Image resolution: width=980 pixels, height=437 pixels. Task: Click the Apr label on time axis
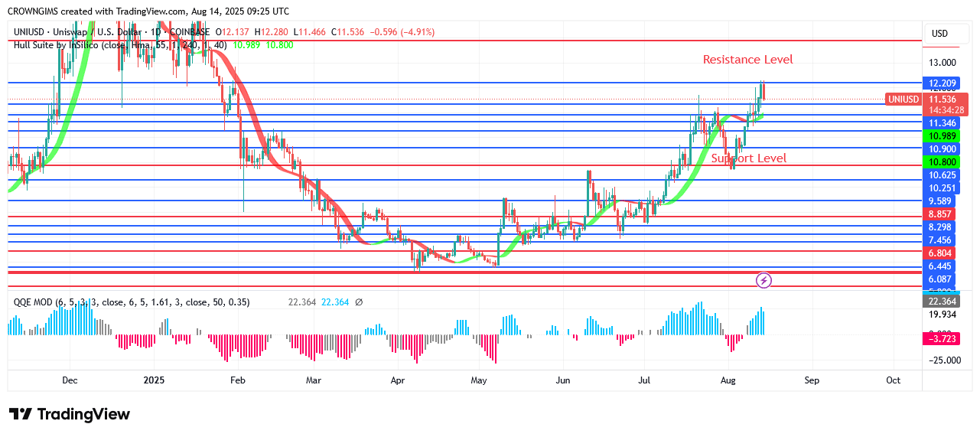click(x=397, y=380)
